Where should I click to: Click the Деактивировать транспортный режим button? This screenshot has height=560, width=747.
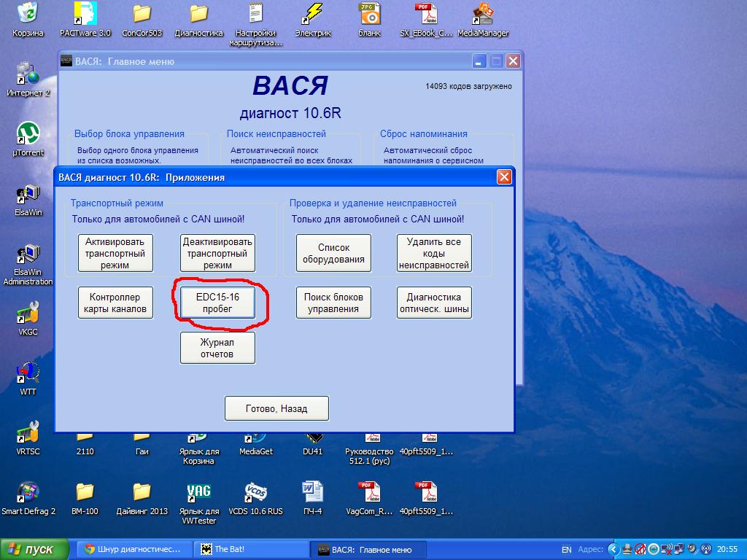click(x=217, y=253)
